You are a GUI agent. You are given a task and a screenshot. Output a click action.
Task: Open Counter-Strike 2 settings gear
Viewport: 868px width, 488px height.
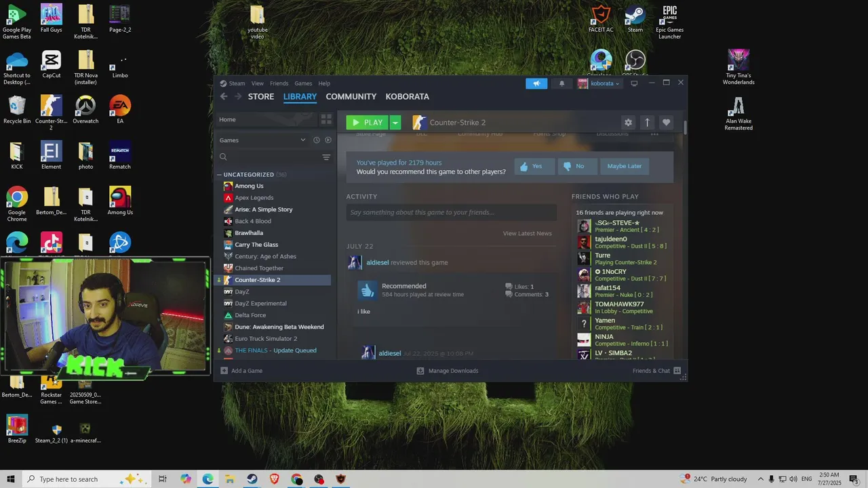point(628,123)
